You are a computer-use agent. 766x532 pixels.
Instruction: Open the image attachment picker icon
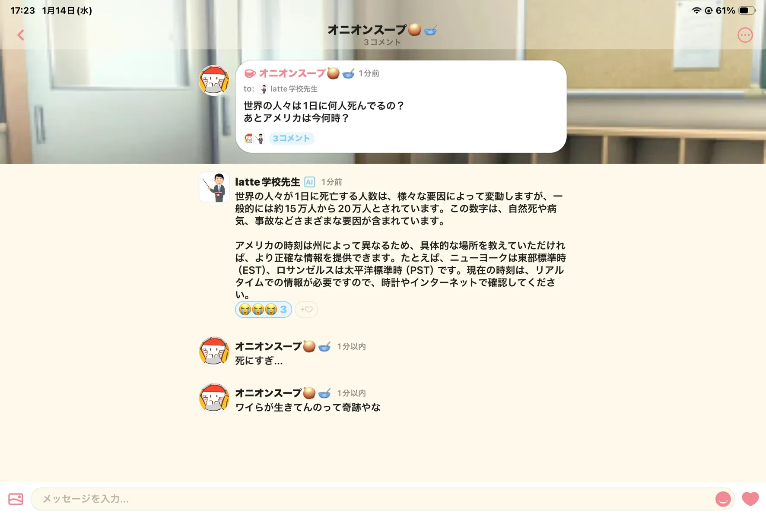[x=16, y=499]
